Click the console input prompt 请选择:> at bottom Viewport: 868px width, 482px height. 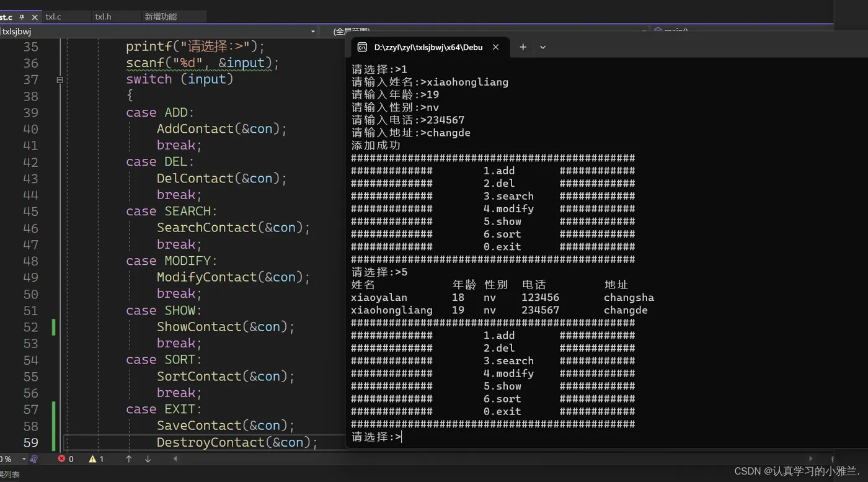click(376, 437)
